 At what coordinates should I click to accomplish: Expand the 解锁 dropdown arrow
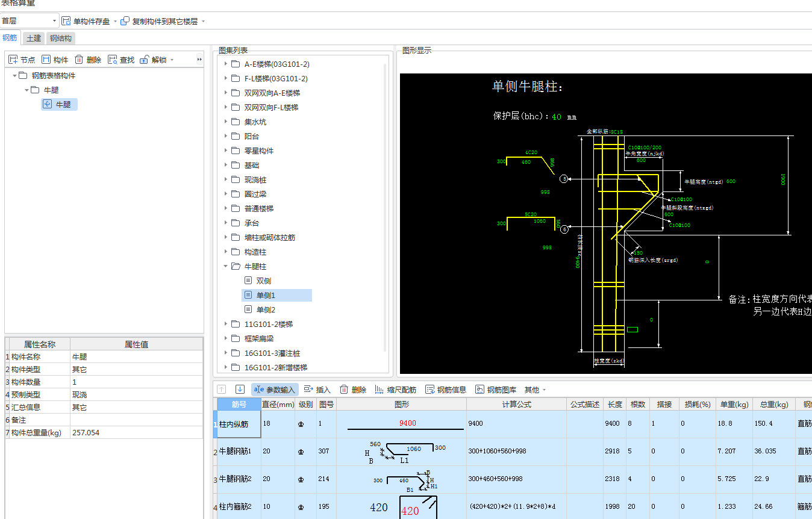click(172, 60)
